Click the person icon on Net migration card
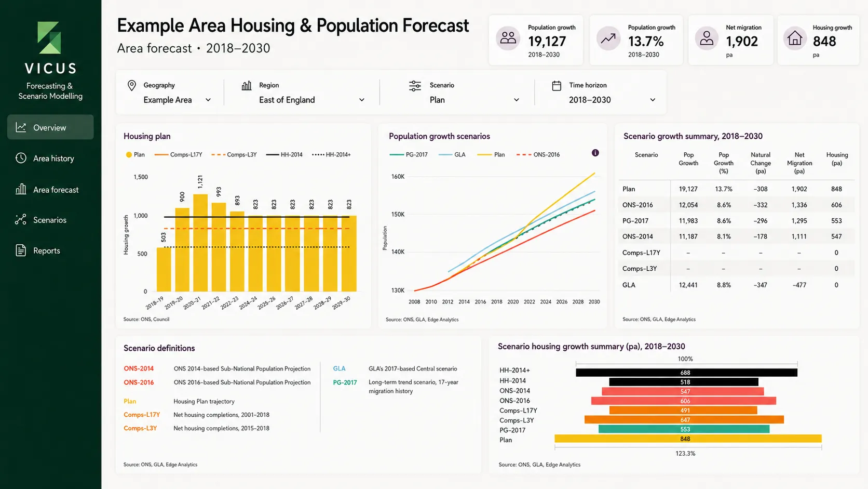The width and height of the screenshot is (868, 489). [x=707, y=38]
